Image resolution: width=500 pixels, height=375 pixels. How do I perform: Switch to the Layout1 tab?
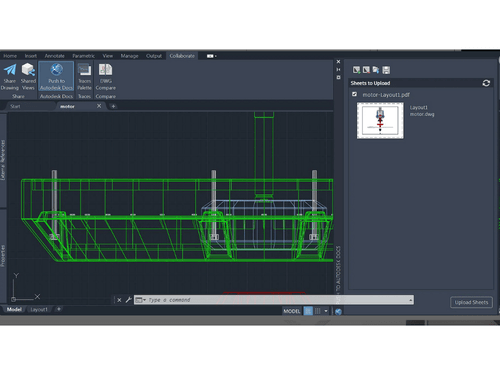39,309
